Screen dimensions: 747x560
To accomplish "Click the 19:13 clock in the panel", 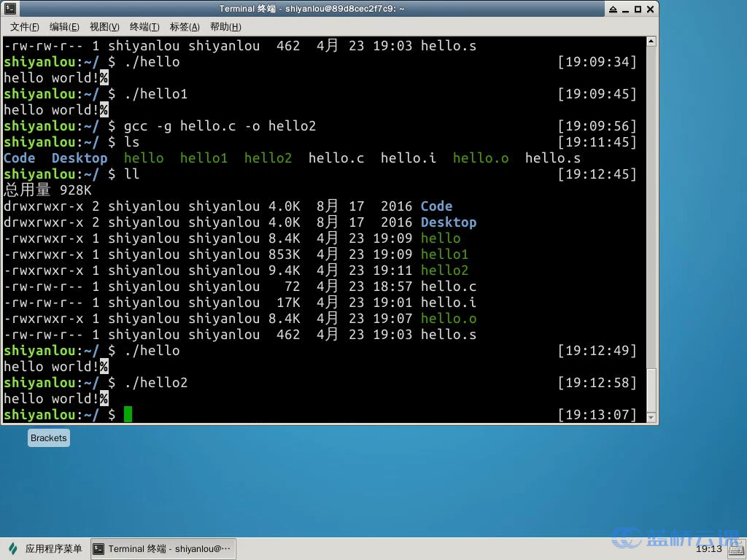I will (x=708, y=549).
